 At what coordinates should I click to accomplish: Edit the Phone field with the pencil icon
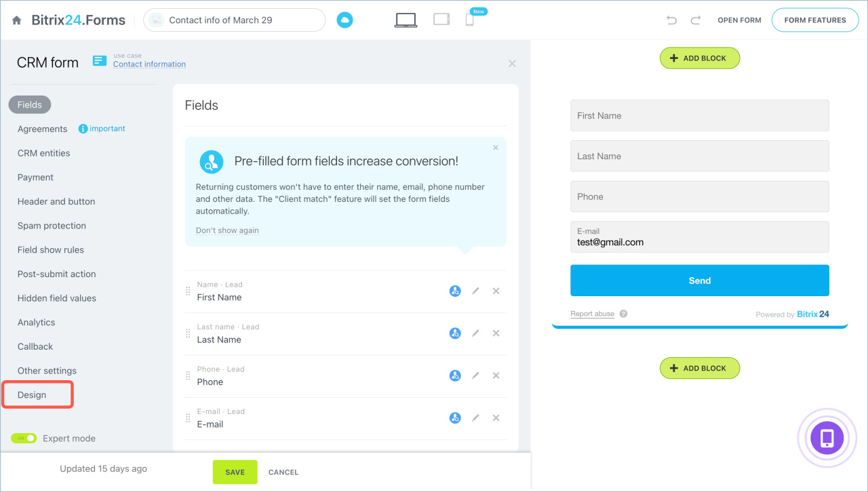(475, 375)
